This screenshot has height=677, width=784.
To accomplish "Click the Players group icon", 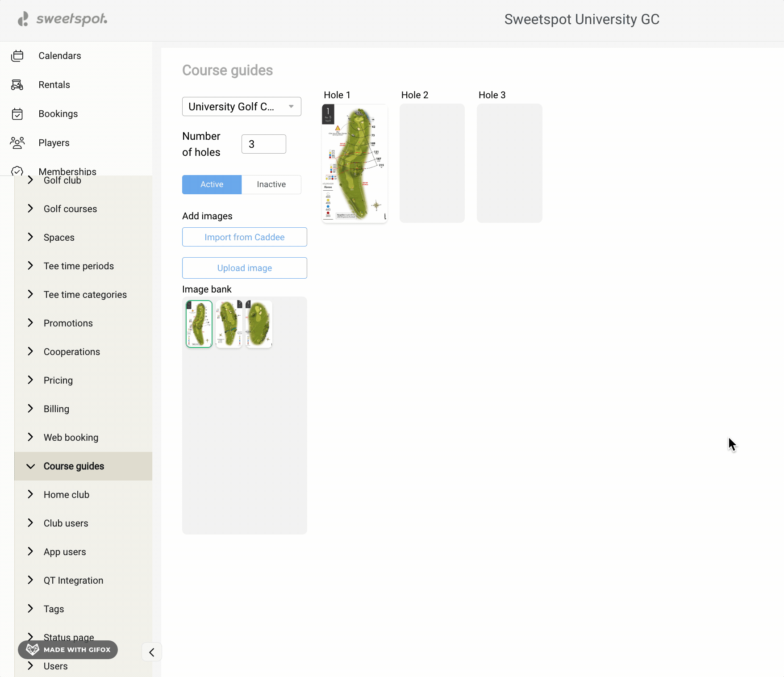I will (17, 143).
